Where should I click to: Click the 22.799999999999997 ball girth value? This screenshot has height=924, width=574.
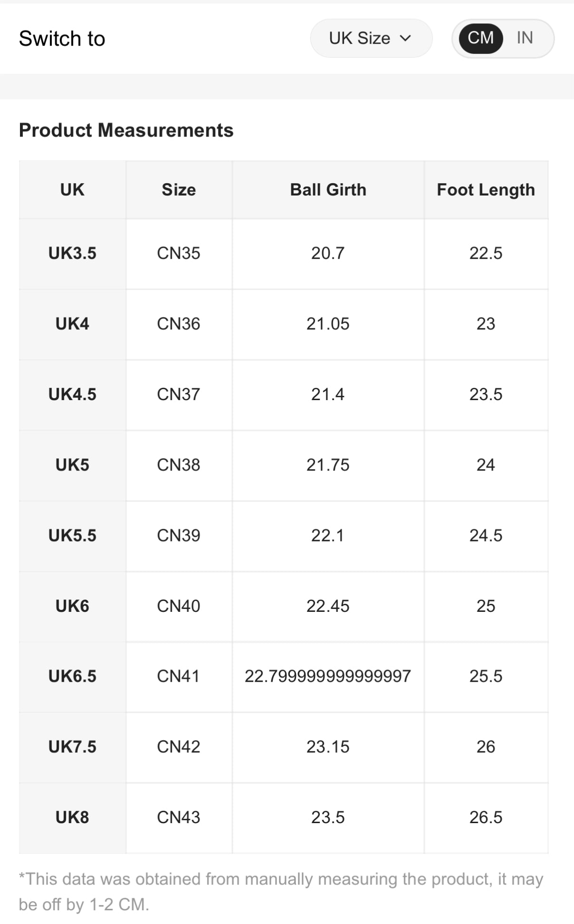328,676
